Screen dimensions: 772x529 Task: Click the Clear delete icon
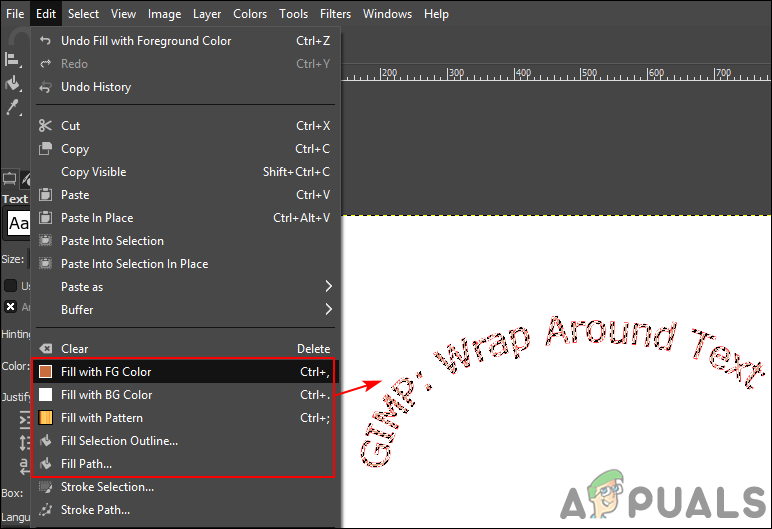click(45, 349)
